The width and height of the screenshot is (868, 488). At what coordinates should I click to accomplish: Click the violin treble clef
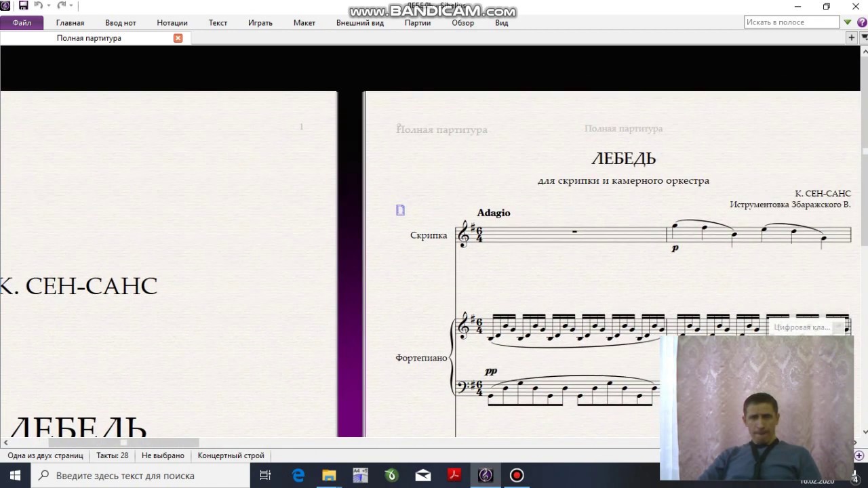pos(465,235)
